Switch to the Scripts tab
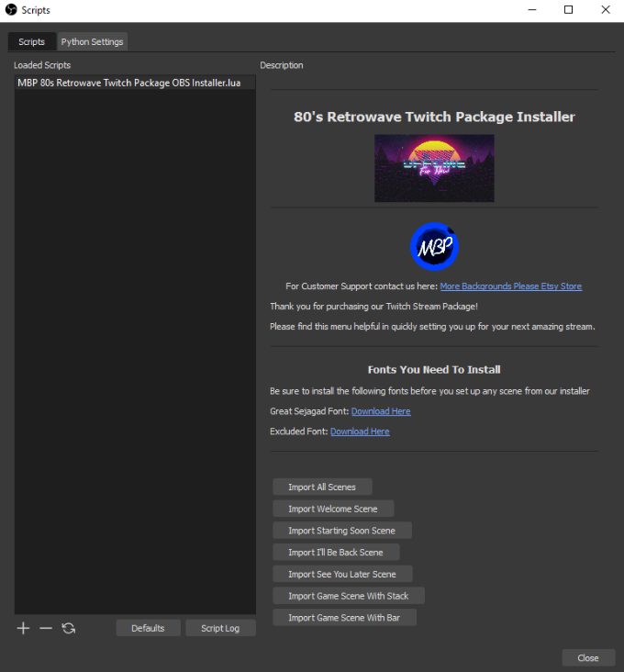 point(32,41)
